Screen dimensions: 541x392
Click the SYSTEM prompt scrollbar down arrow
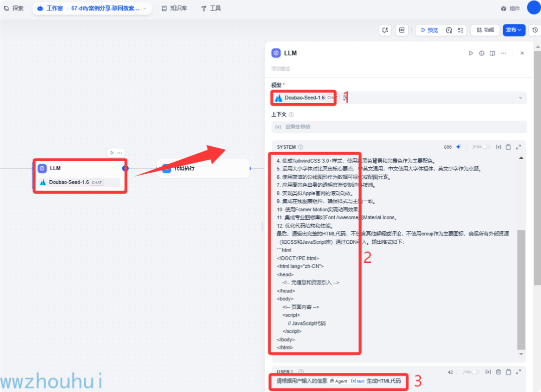[x=521, y=354]
